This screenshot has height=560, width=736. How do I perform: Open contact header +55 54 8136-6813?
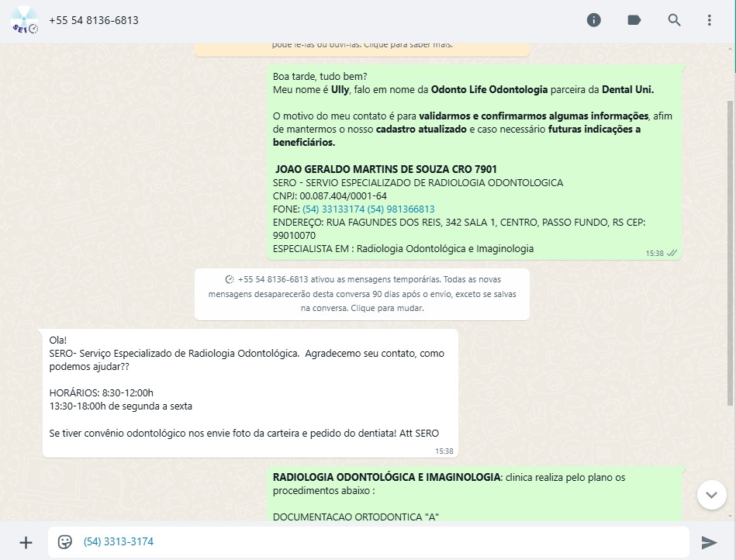click(94, 20)
